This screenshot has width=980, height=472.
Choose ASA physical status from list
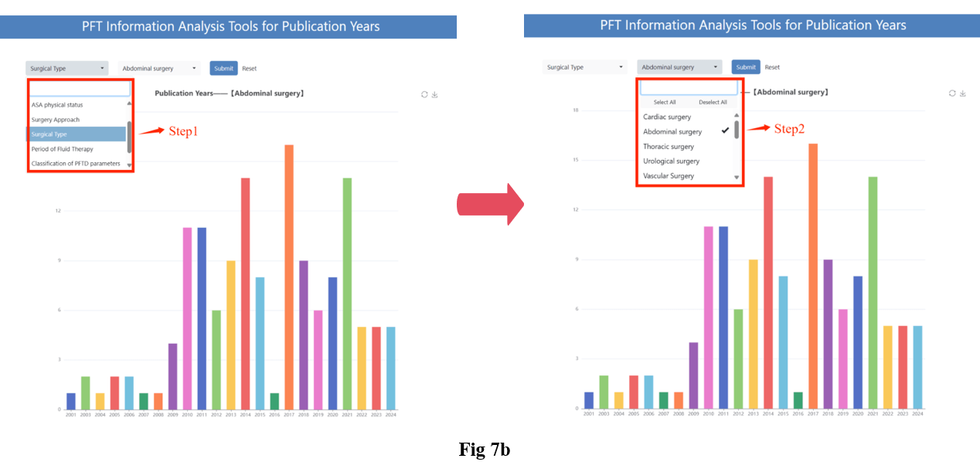pyautogui.click(x=57, y=104)
